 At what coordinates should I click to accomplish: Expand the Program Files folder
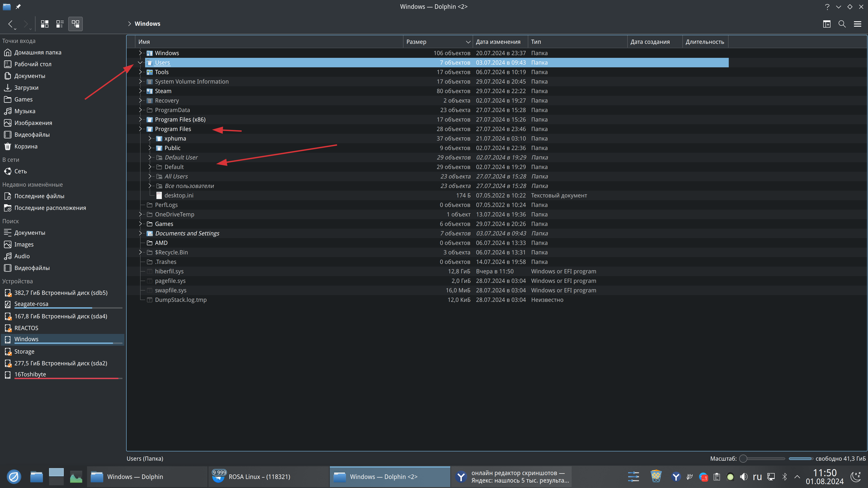140,129
